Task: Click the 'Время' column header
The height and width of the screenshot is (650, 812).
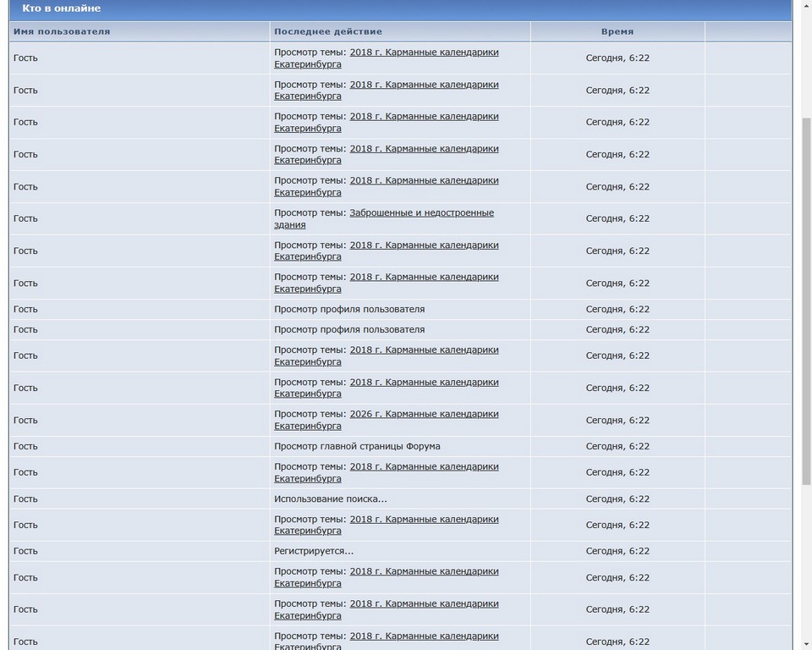Action: click(617, 31)
